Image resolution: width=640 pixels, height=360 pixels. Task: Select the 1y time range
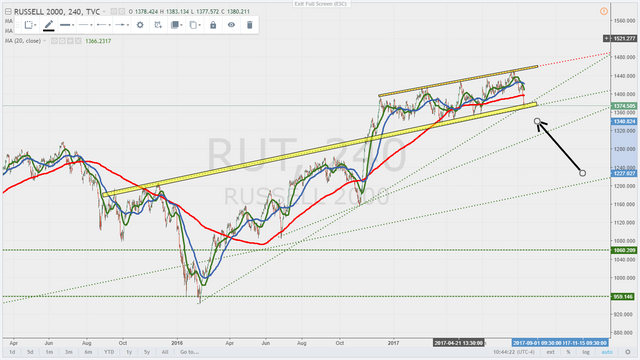[129, 352]
